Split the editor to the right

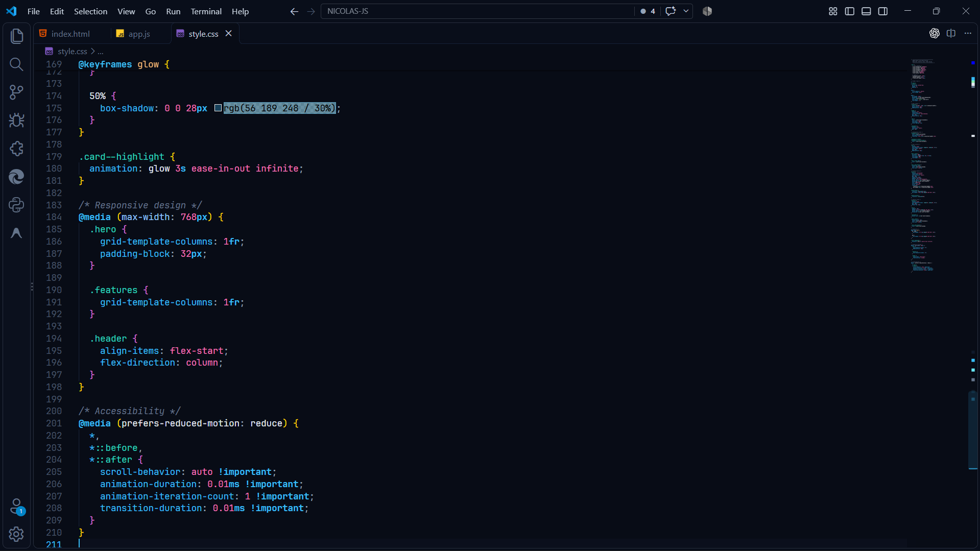pos(951,33)
